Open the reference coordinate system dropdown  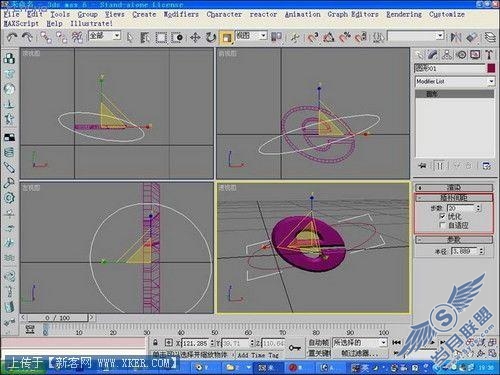click(x=251, y=35)
